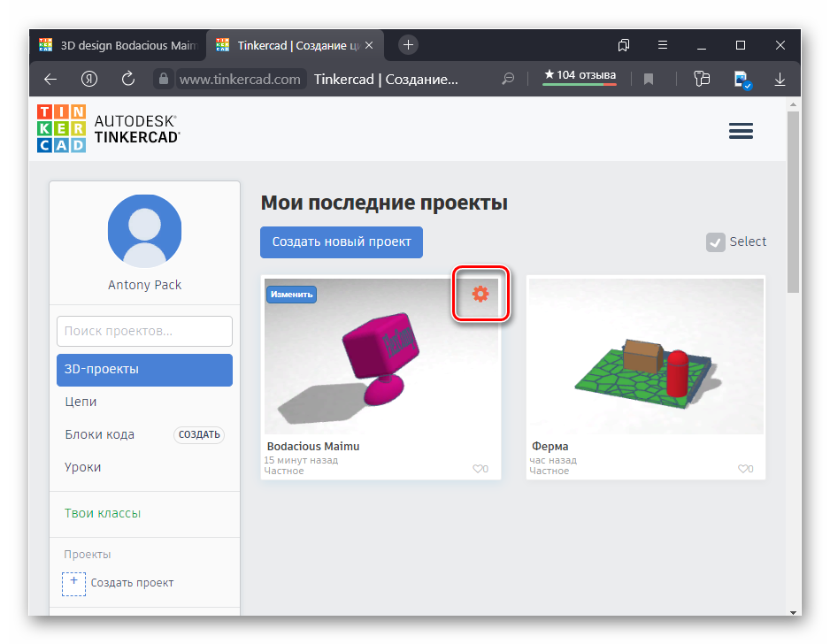The height and width of the screenshot is (644, 830).
Task: Click the Изменить button on project
Action: [x=291, y=294]
